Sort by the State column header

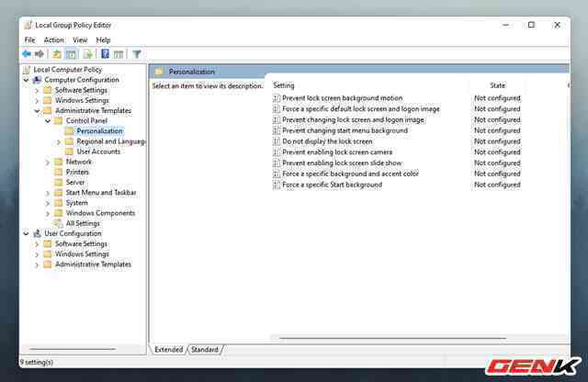point(497,85)
